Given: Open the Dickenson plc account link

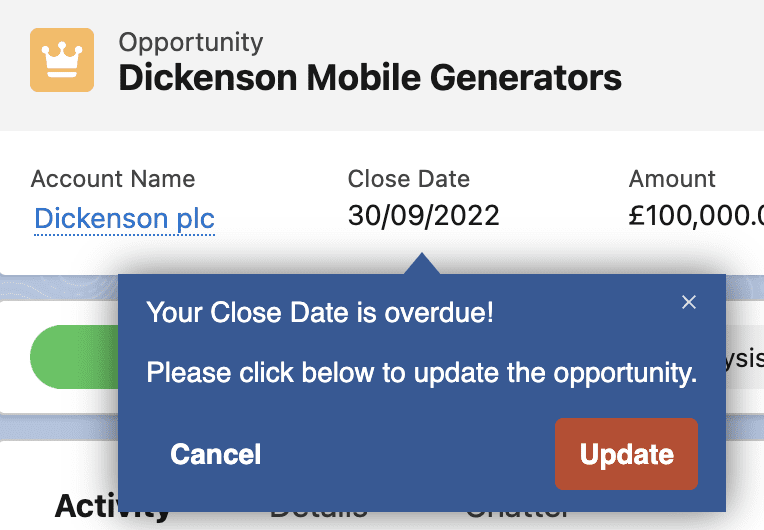Looking at the screenshot, I should (124, 218).
